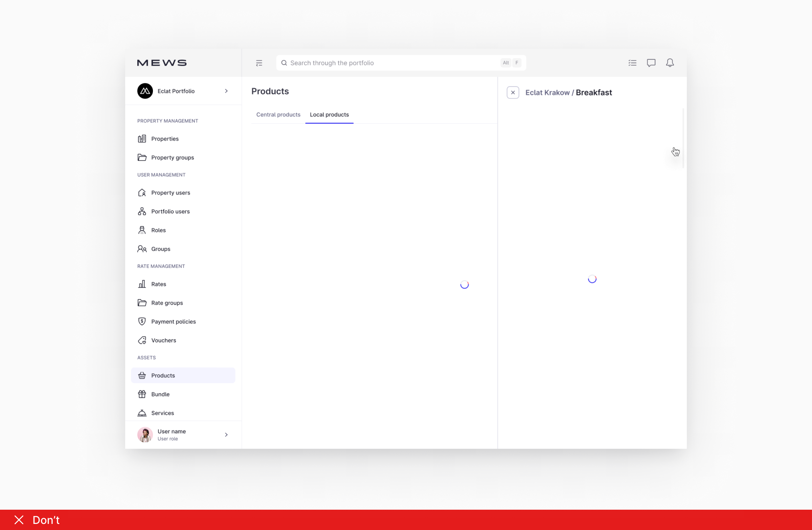
Task: Open Properties from the sidebar
Action: (165, 138)
